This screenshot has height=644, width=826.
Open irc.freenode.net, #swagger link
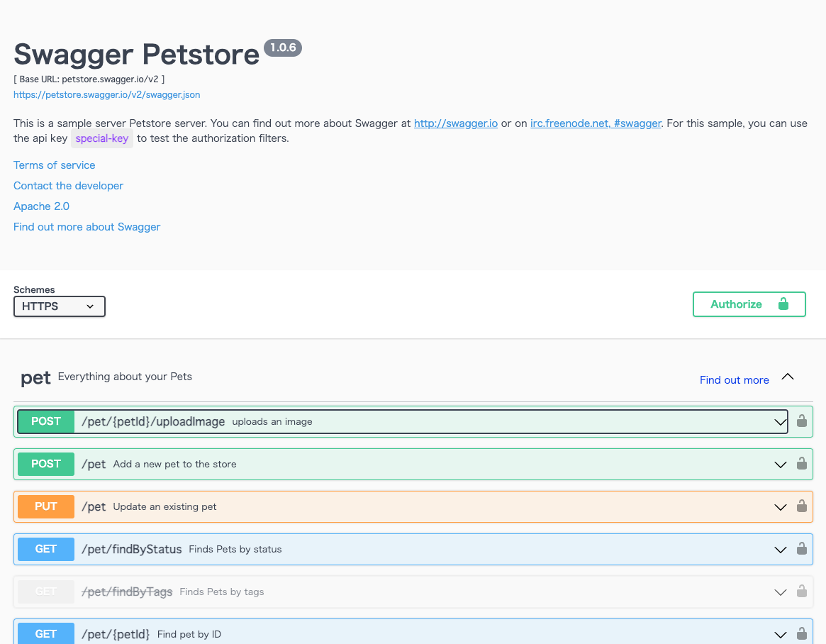pyautogui.click(x=596, y=123)
